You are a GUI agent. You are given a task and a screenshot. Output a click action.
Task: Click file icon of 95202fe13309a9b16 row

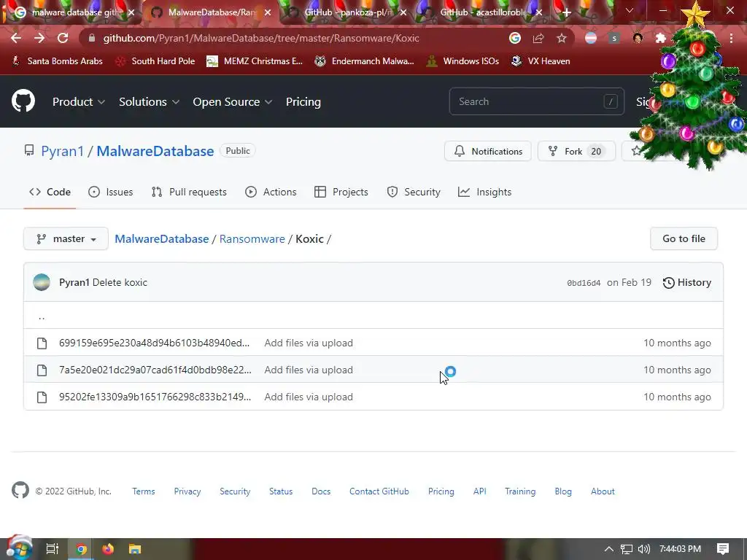point(42,397)
